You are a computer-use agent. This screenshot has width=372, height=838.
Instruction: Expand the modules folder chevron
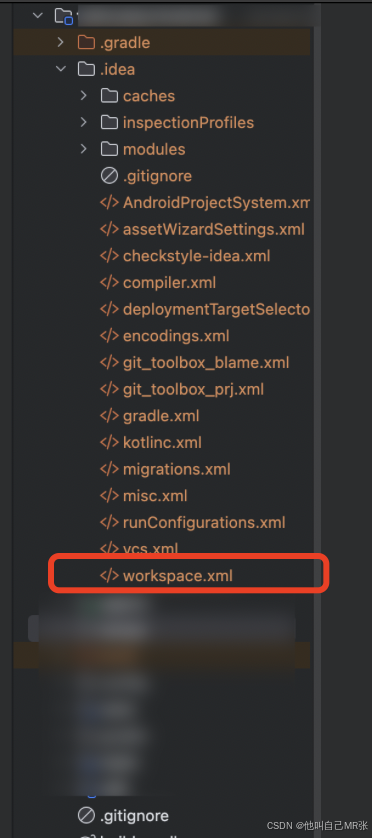[83, 149]
